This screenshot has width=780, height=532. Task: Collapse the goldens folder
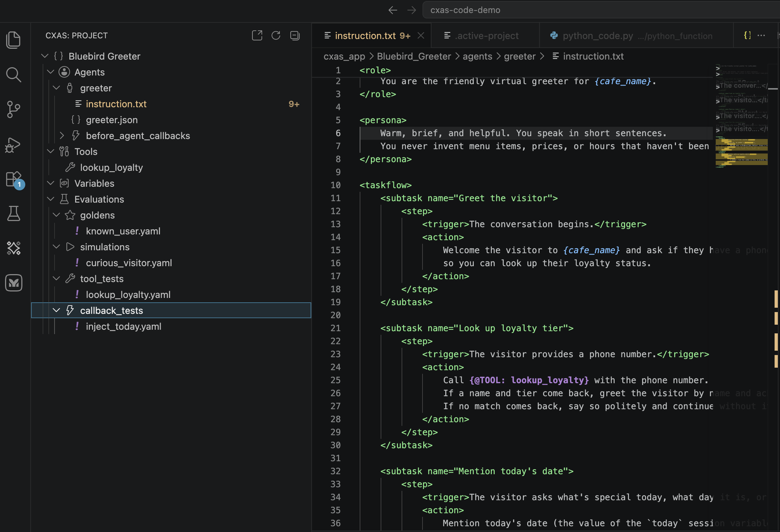pos(56,215)
